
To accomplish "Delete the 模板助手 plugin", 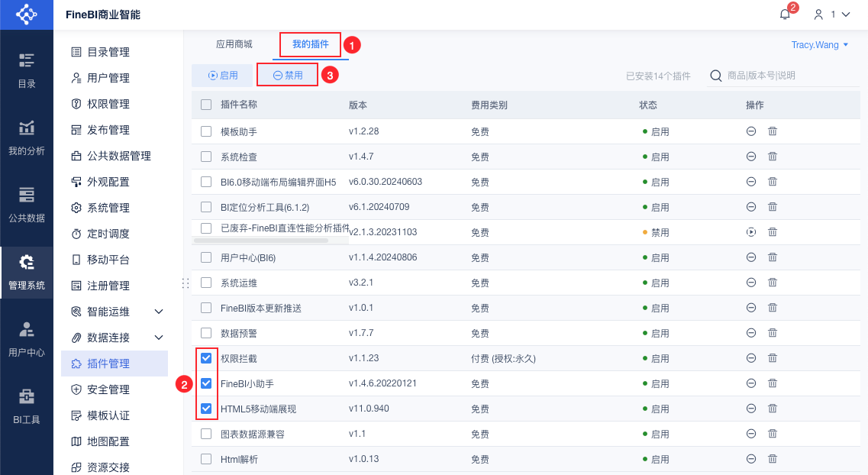I will 773,131.
